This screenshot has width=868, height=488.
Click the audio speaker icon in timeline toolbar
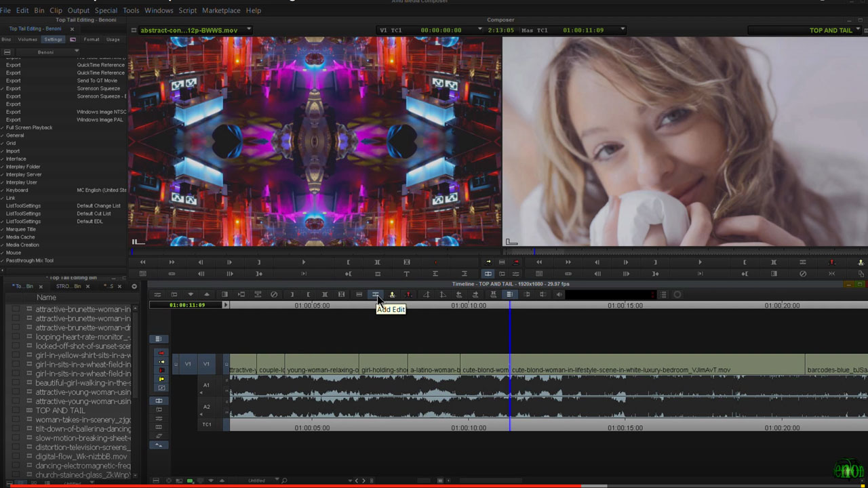click(x=559, y=294)
